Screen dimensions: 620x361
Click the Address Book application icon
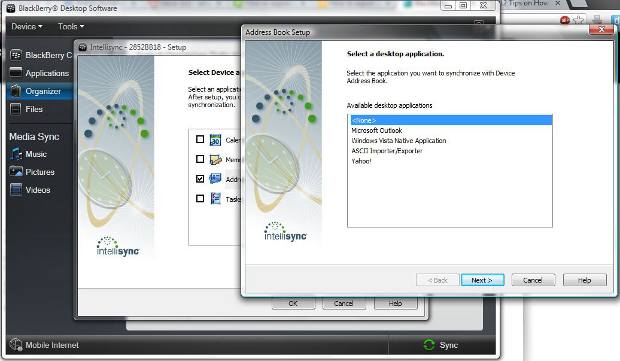point(215,179)
